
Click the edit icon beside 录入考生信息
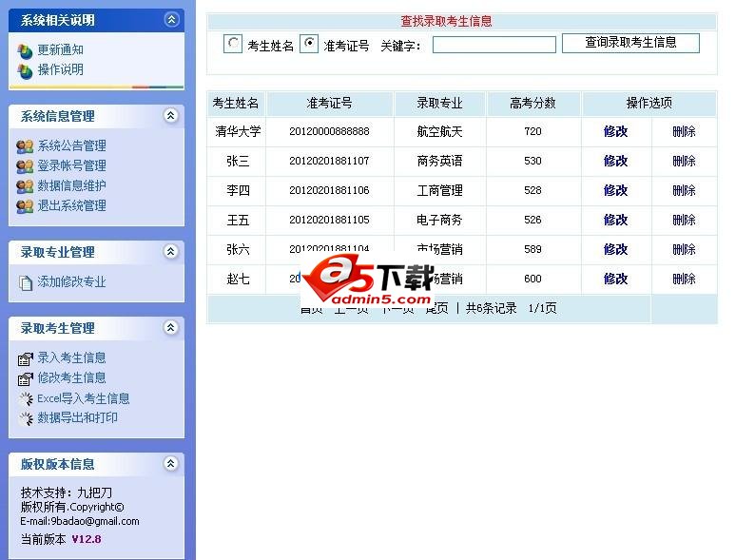click(x=26, y=359)
